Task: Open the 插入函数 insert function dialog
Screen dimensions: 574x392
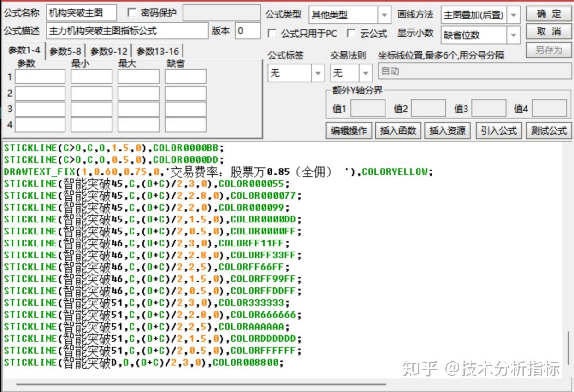Action: pos(397,130)
